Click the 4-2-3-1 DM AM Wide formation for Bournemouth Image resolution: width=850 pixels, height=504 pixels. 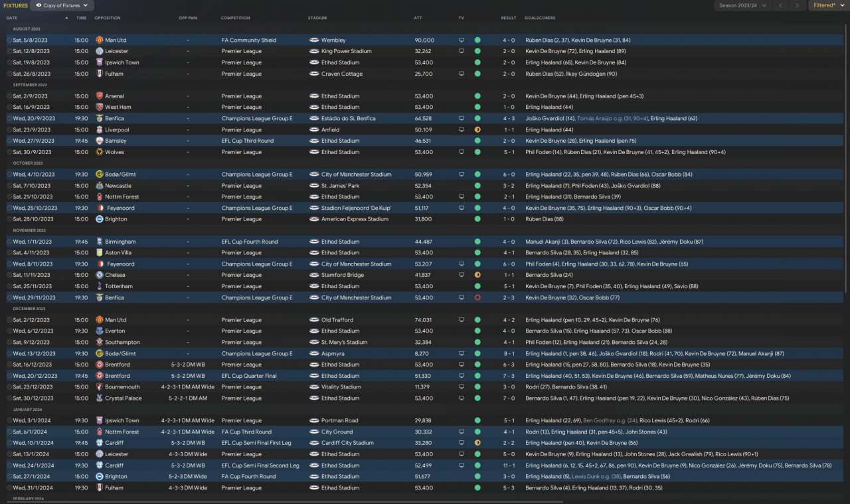click(x=188, y=387)
